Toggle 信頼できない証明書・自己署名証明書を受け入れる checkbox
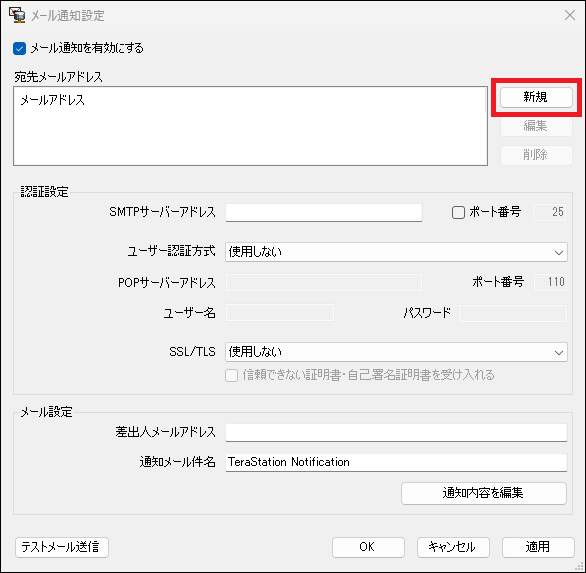 [x=231, y=375]
